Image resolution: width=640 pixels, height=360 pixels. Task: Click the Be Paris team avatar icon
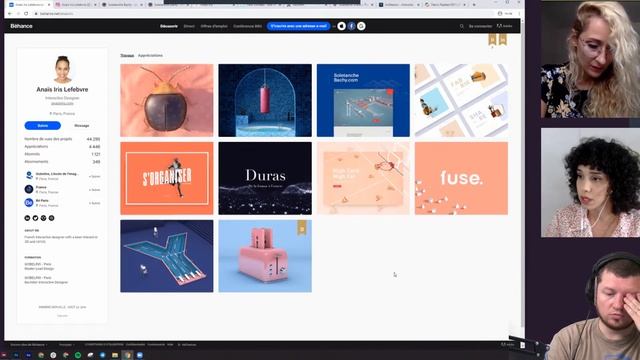[x=29, y=202]
